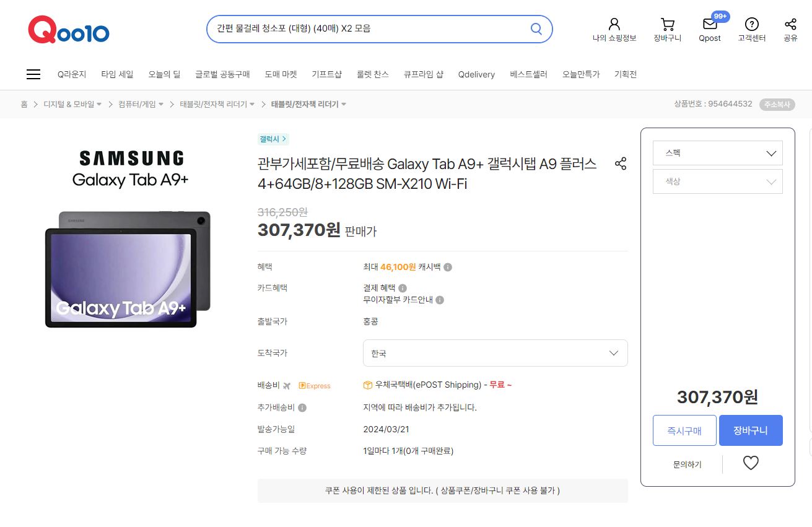Open Qdelivery menu item
The image size is (812, 527).
476,74
